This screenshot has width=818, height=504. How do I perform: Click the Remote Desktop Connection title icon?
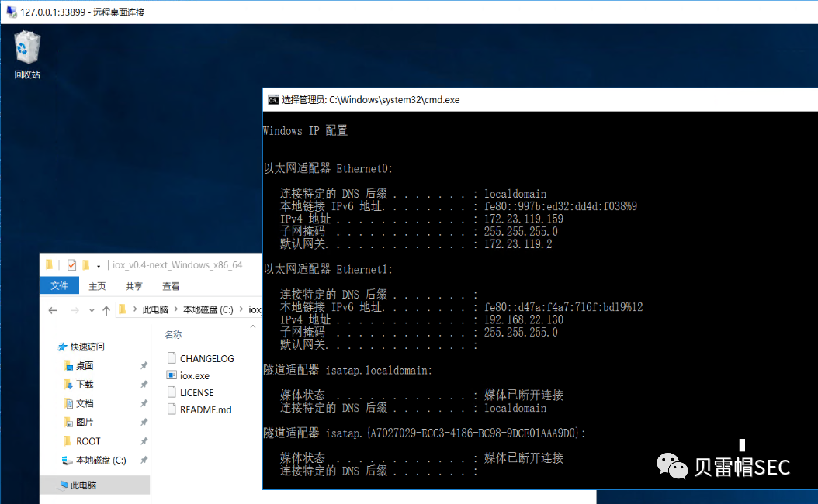11,12
